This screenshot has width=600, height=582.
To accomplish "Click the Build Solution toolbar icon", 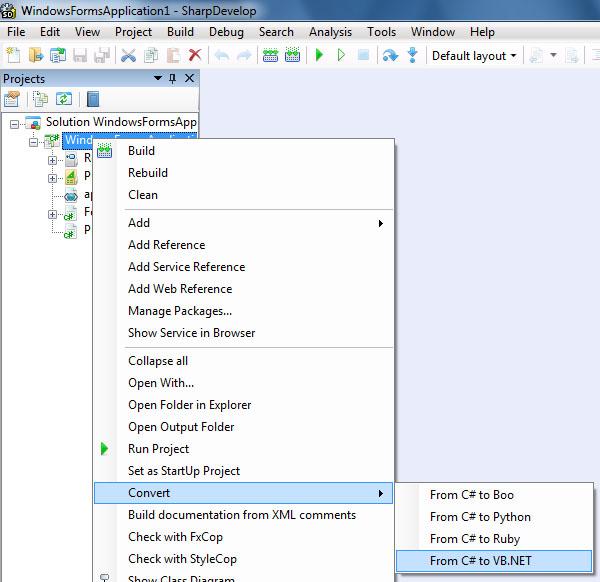I will click(x=270, y=55).
